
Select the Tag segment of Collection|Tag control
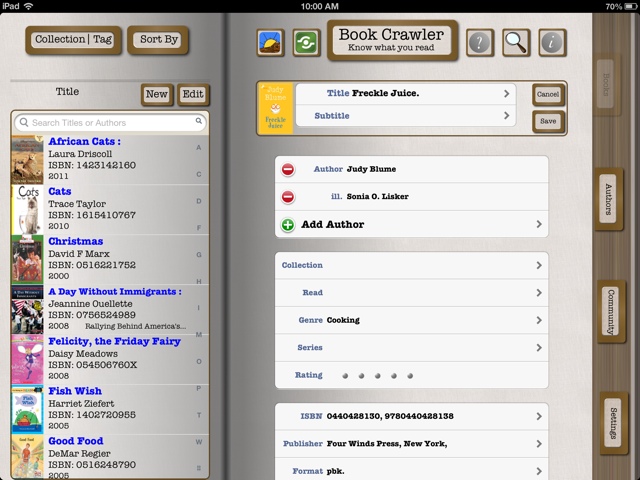point(102,40)
